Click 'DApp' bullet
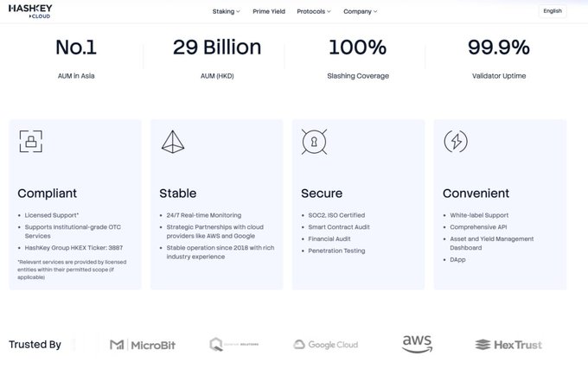 coord(457,259)
